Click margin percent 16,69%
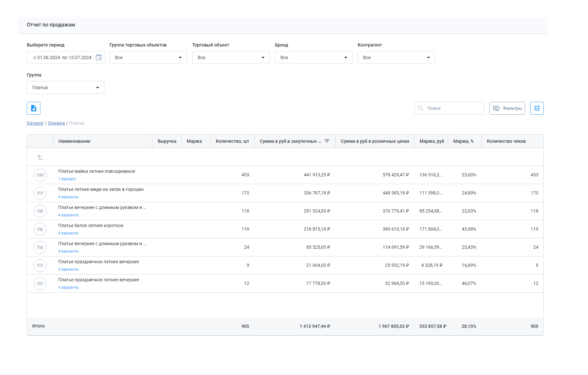This screenshot has height=375, width=588. coord(469,265)
